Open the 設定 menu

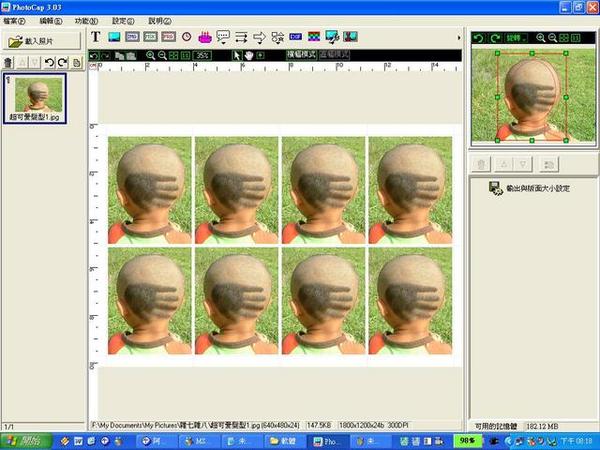pos(123,21)
